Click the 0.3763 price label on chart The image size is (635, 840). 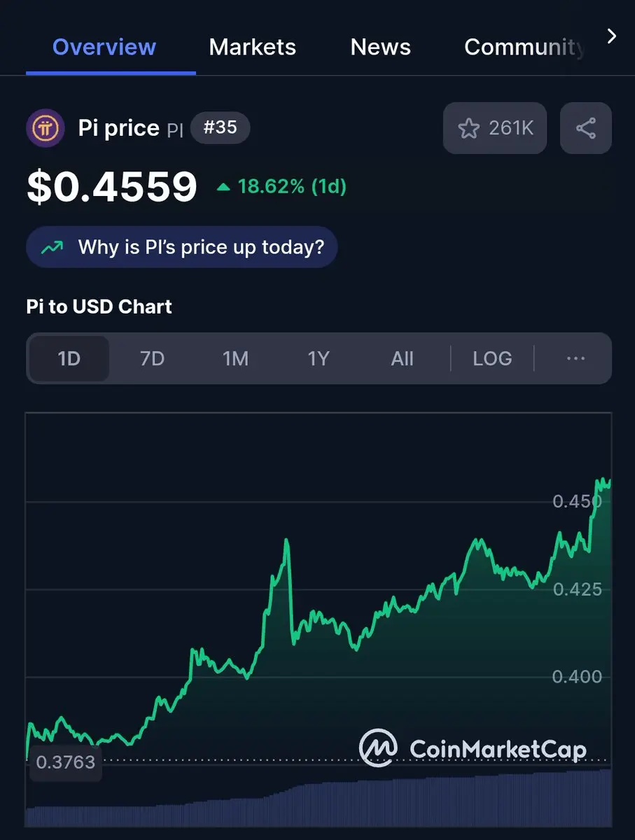(65, 762)
